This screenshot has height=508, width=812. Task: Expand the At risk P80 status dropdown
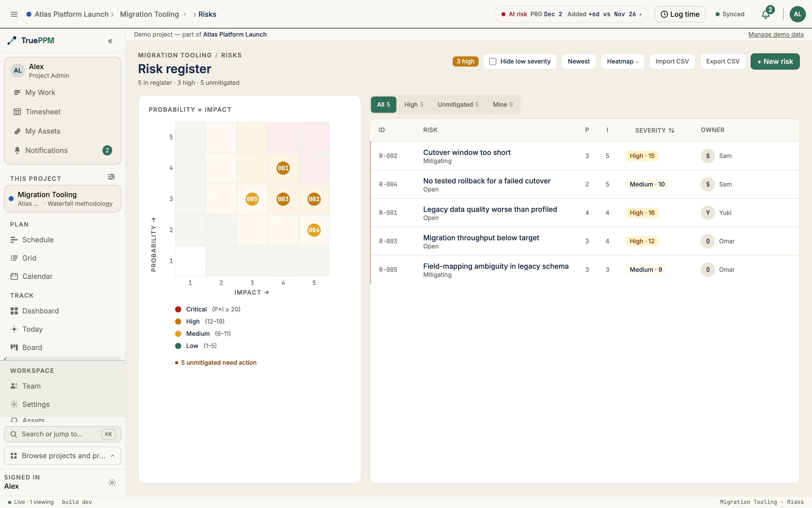[x=571, y=14]
